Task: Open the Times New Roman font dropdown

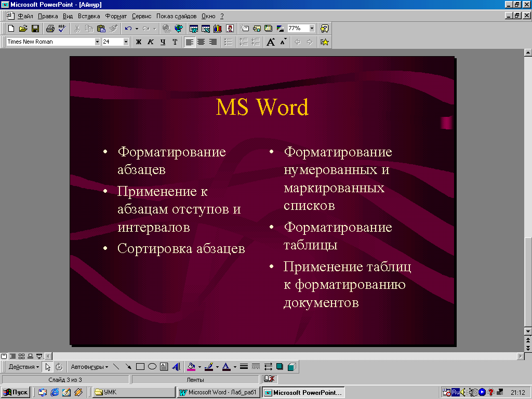Action: (97, 42)
